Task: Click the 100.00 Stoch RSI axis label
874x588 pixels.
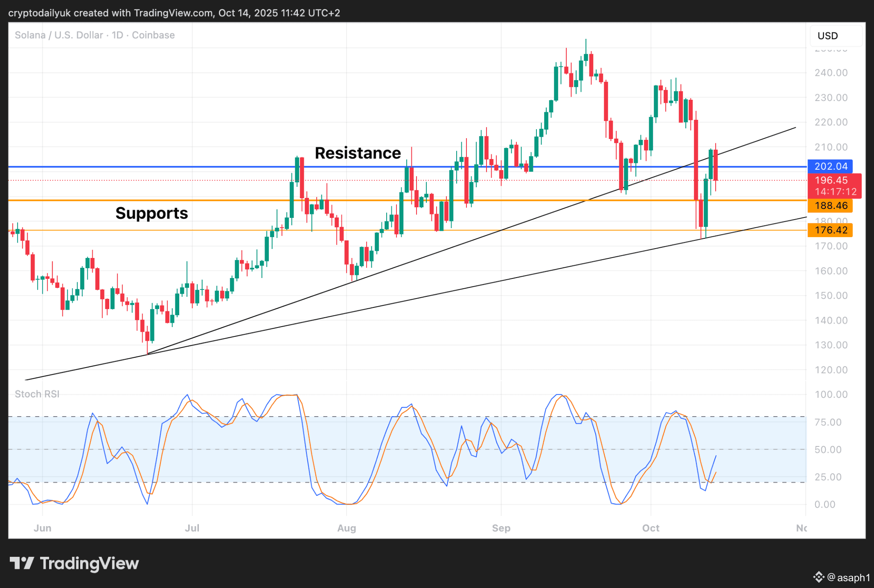Action: click(830, 394)
